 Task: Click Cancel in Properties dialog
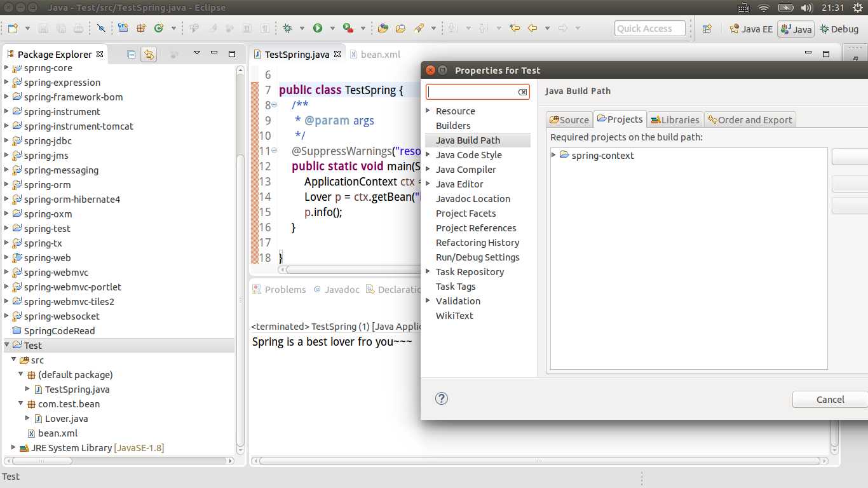coord(830,399)
